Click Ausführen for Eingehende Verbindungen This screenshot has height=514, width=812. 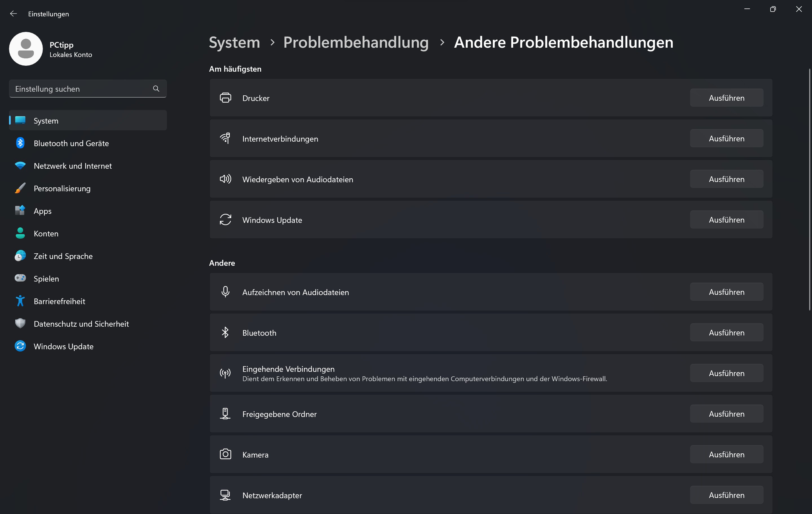(x=726, y=373)
